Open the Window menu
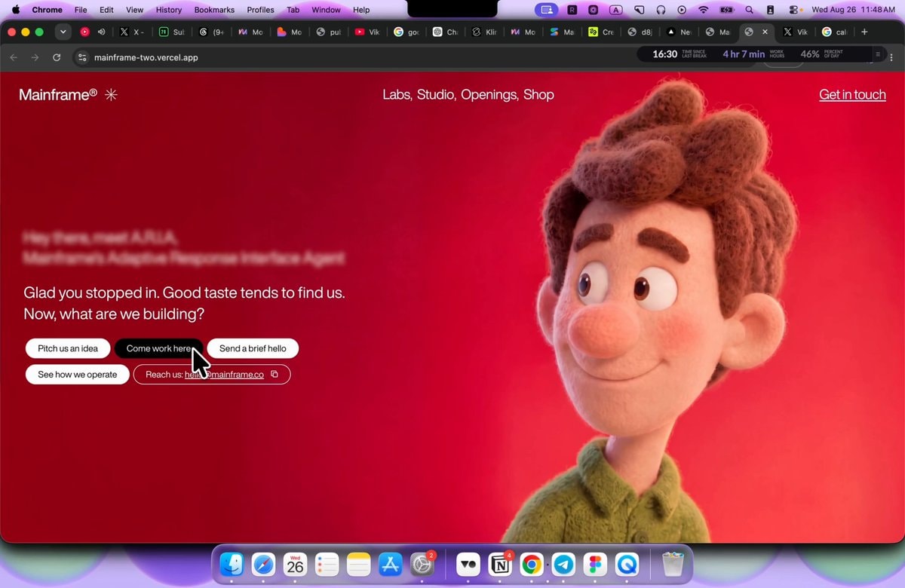905x588 pixels. [326, 10]
